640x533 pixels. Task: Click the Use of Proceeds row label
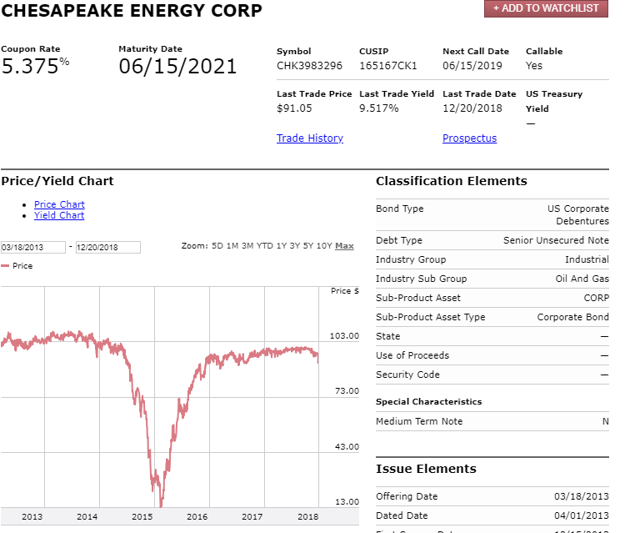click(412, 355)
